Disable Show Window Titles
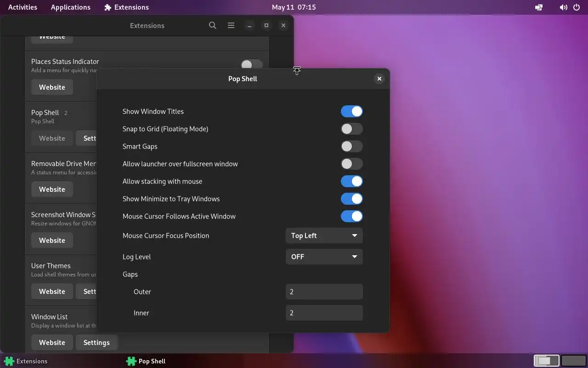Screen dimensions: 588x368 tap(352, 111)
